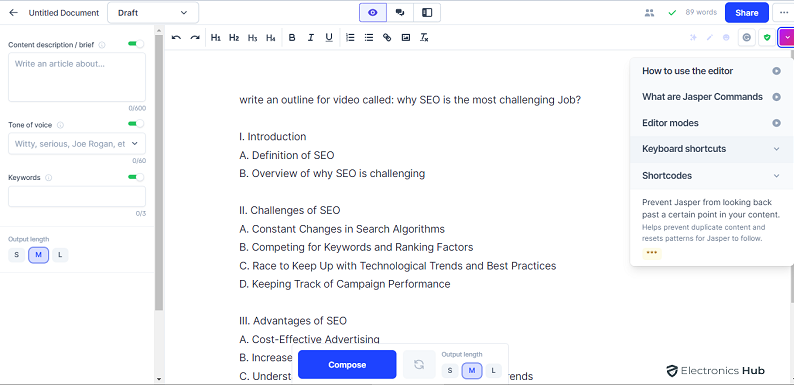Click the info icon beside Keywords
The height and width of the screenshot is (385, 794).
49,178
